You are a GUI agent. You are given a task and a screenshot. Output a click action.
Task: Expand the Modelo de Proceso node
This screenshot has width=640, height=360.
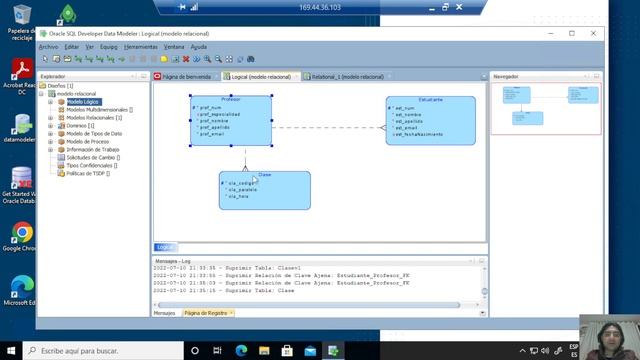50,142
